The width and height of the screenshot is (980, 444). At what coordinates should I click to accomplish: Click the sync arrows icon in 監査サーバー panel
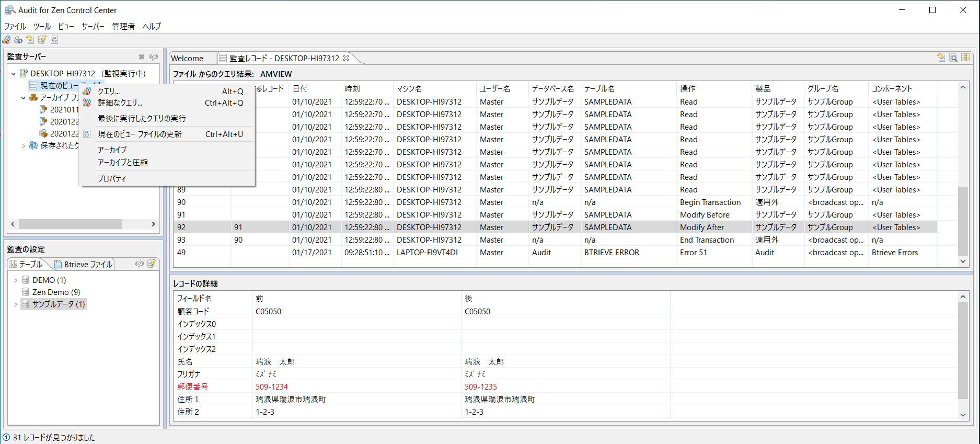pos(154,56)
